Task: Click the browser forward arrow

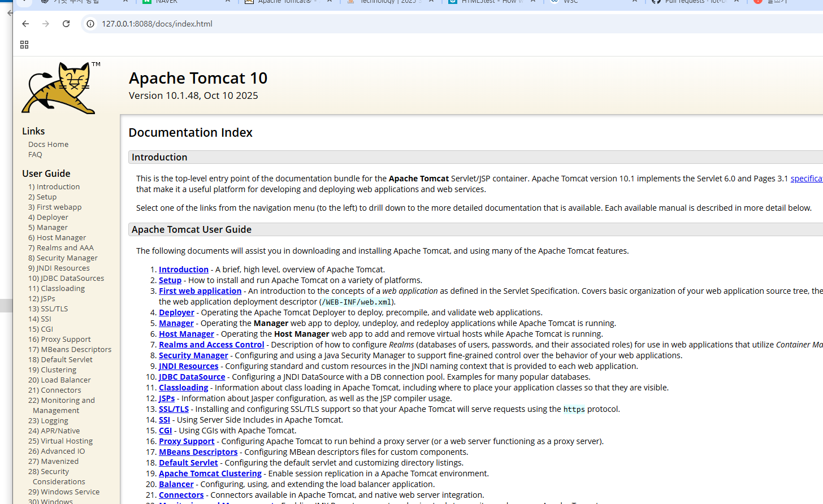Action: tap(46, 24)
